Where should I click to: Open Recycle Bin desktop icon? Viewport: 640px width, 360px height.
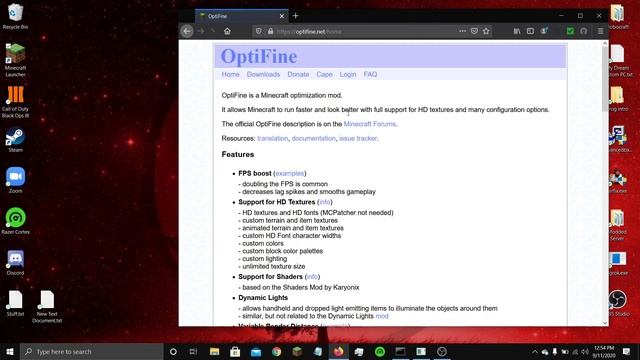coord(15,16)
